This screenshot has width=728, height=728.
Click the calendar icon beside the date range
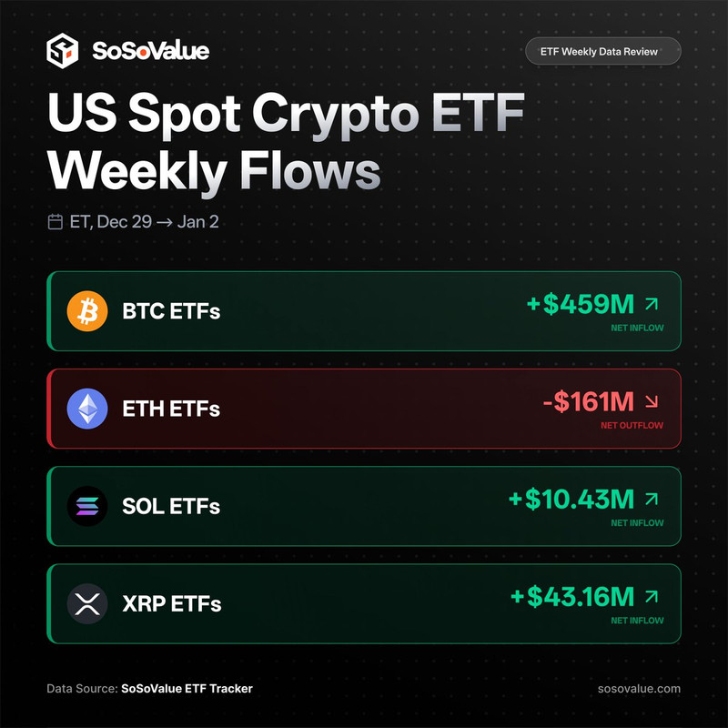[56, 221]
